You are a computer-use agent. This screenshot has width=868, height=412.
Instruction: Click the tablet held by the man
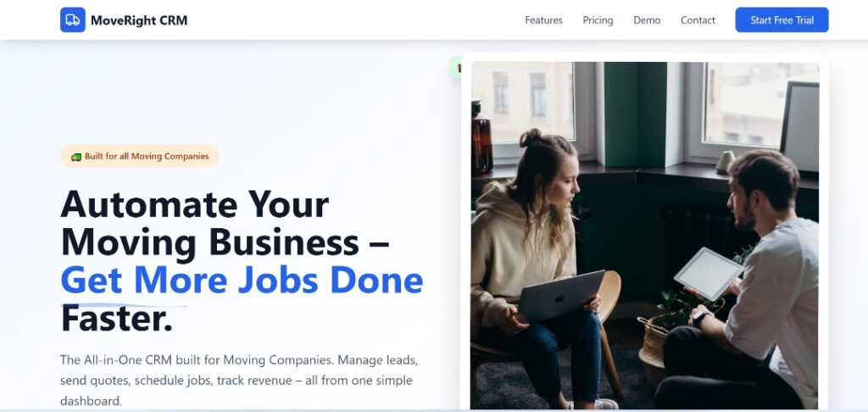click(x=708, y=274)
